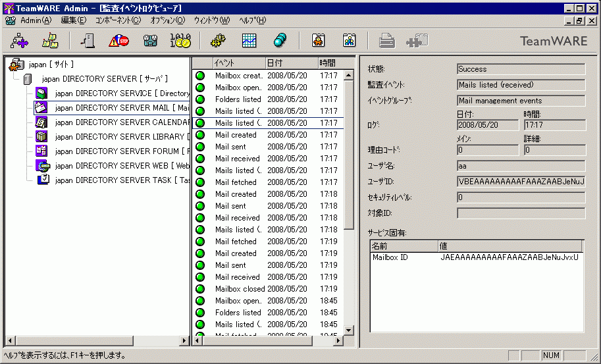601x364 pixels.
Task: Select japan DIRECTORY SERVER [サーバ] node
Action: [x=105, y=79]
